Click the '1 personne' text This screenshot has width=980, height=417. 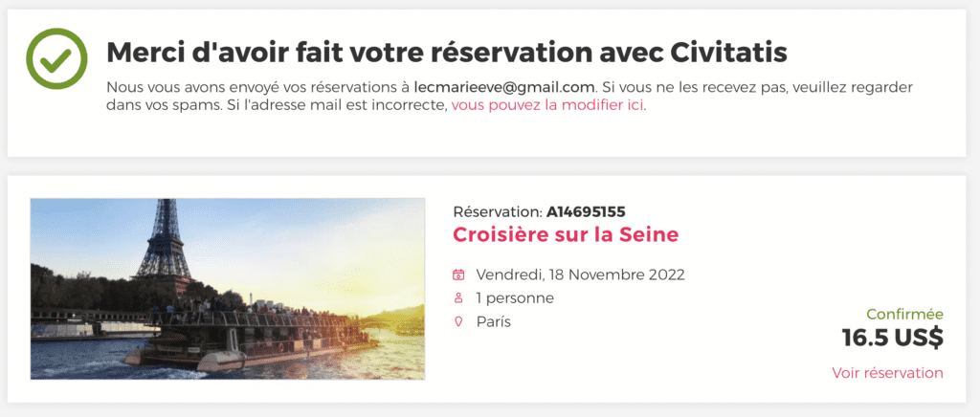[x=515, y=298]
